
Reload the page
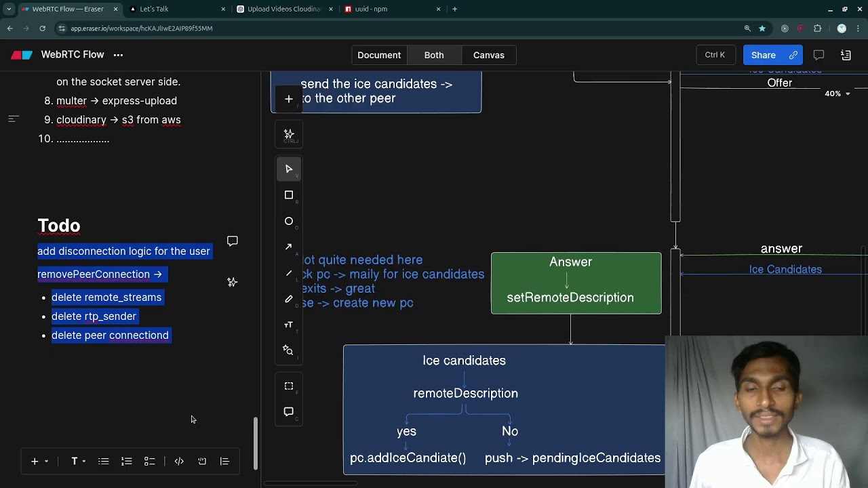[42, 28]
